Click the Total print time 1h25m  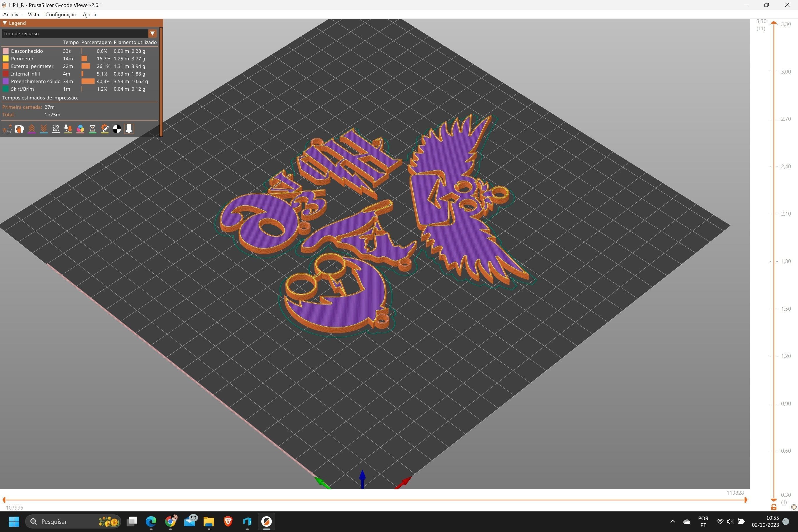[52, 115]
